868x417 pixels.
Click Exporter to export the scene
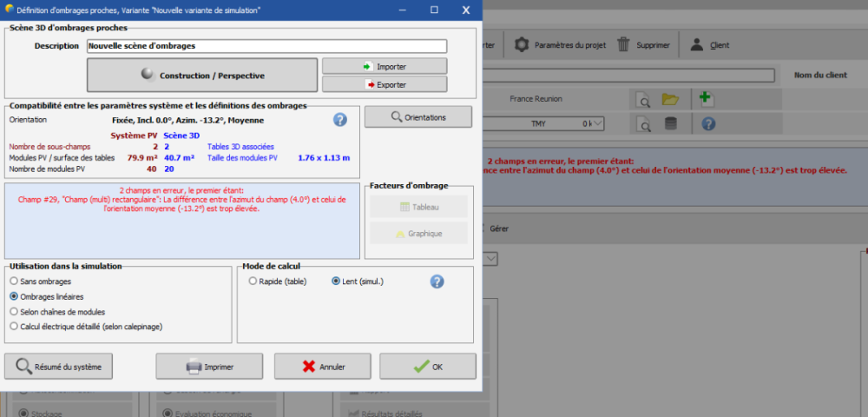[x=385, y=84]
